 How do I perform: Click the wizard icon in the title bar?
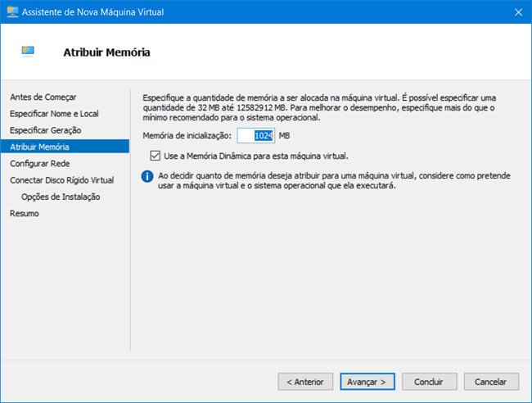(x=12, y=11)
